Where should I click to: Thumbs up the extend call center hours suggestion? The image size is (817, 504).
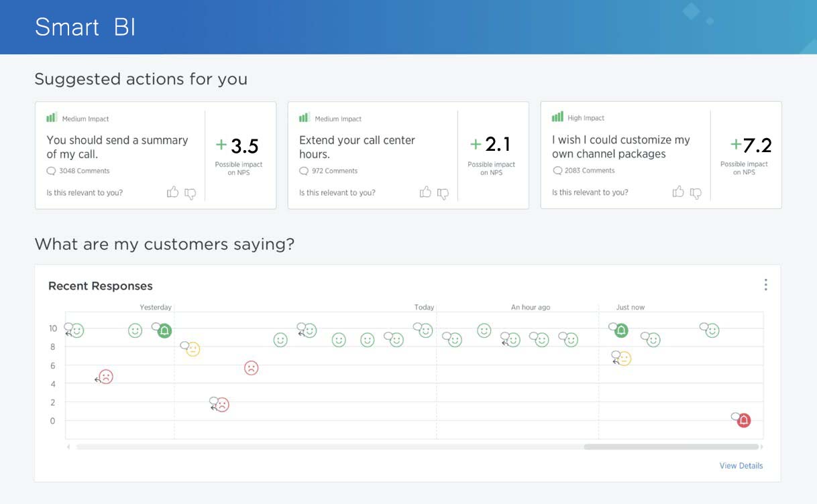point(425,192)
